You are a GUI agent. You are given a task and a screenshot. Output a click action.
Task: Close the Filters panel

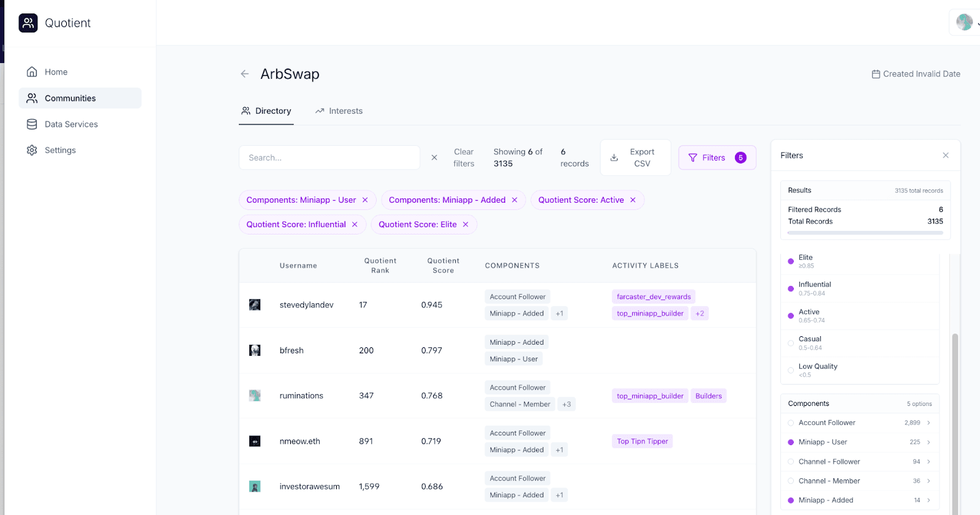[x=946, y=156]
